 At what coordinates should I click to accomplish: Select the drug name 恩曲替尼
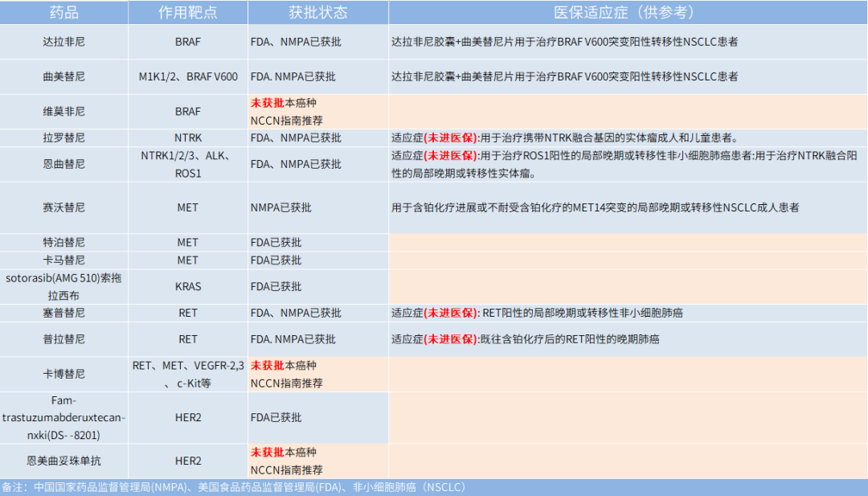click(64, 164)
